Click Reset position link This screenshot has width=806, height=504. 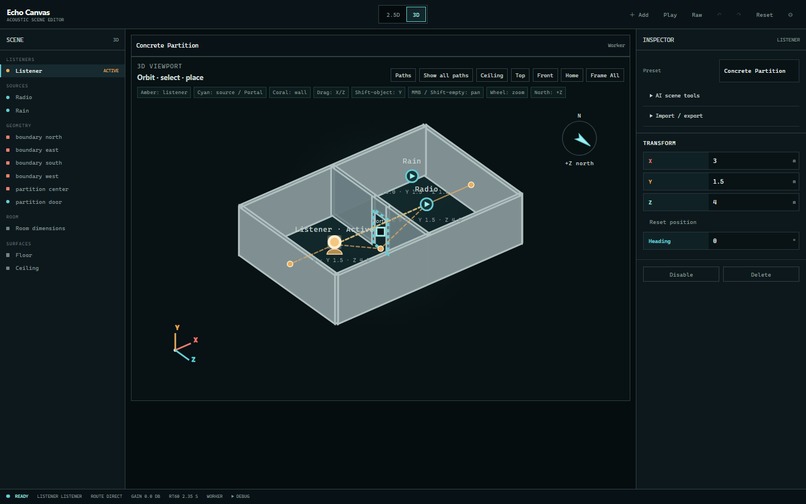pyautogui.click(x=673, y=222)
